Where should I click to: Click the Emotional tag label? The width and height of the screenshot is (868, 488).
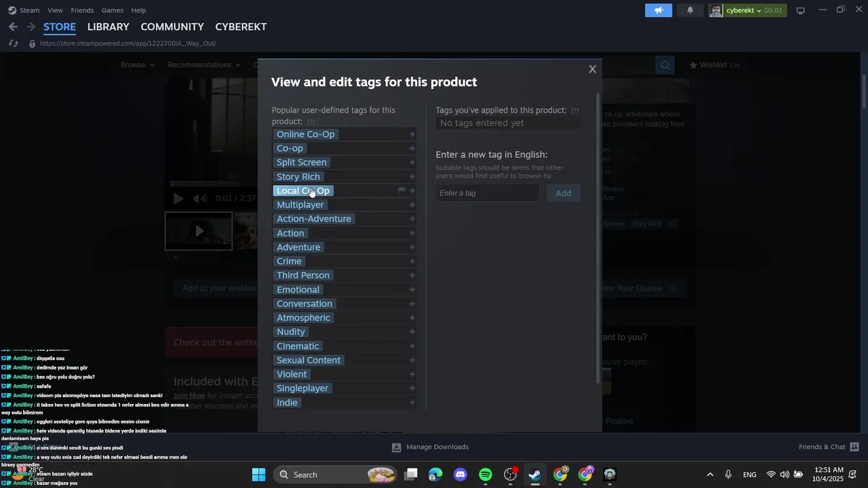298,289
